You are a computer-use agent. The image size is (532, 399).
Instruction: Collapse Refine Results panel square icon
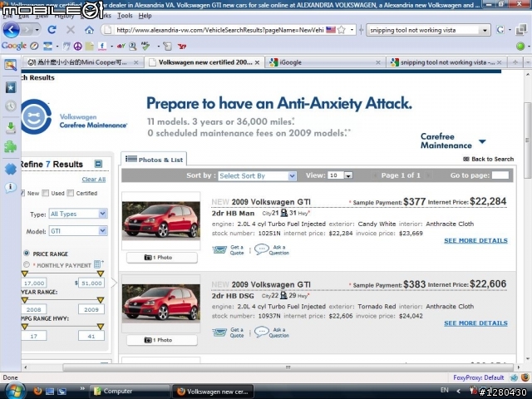[x=98, y=164]
